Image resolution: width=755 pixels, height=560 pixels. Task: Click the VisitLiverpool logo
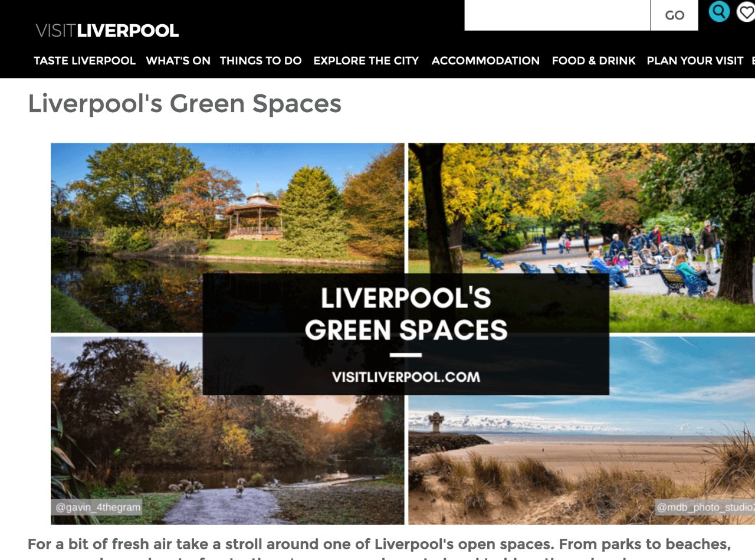tap(107, 30)
